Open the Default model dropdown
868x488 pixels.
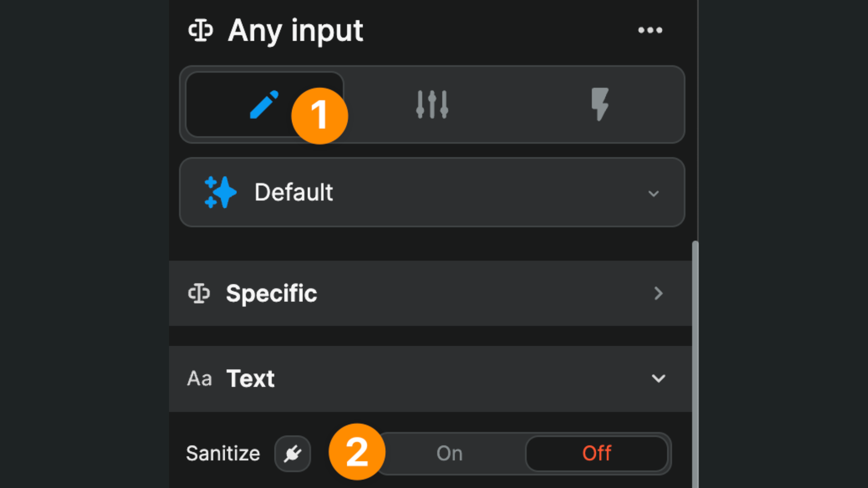click(x=654, y=193)
